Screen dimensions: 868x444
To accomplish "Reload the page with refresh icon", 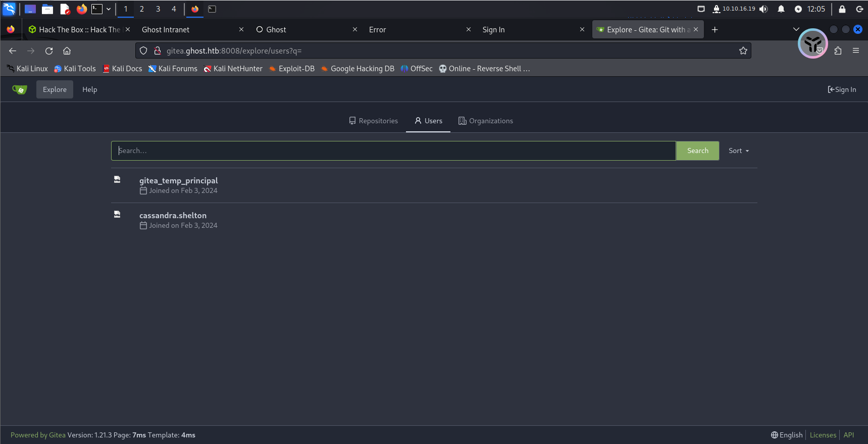I will tap(49, 51).
